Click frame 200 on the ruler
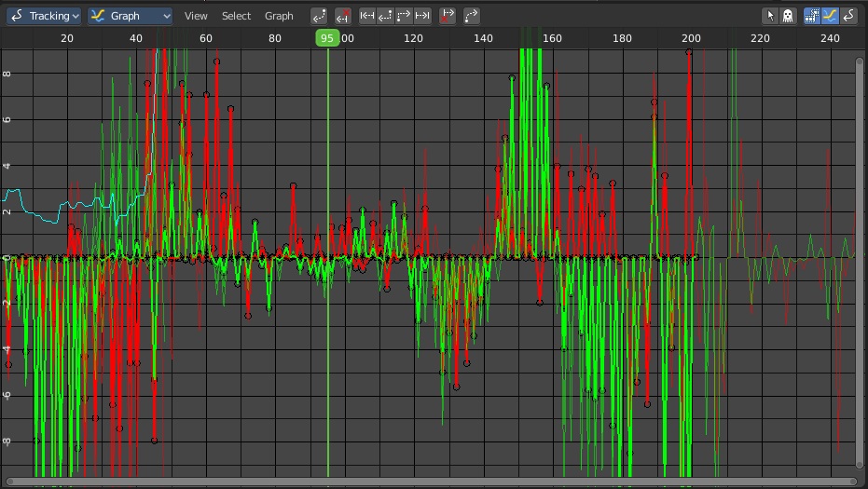Screen dimensions: 868x489 tap(691, 38)
